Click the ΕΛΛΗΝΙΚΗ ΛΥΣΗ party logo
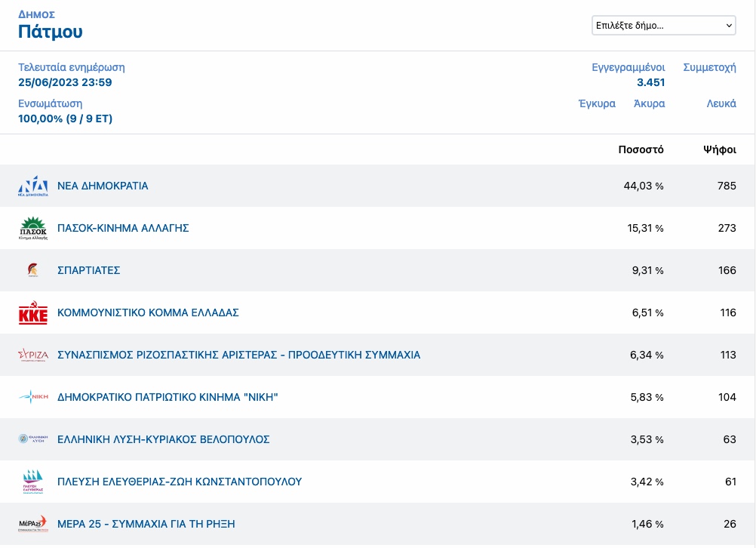The image size is (756, 548). coord(33,439)
